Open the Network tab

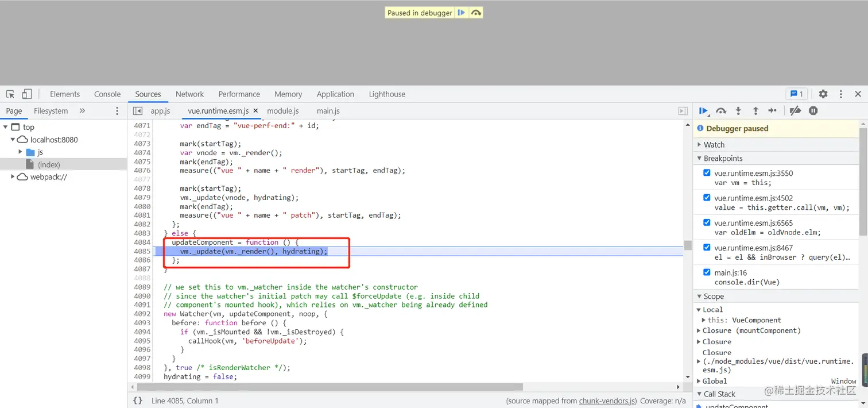190,94
